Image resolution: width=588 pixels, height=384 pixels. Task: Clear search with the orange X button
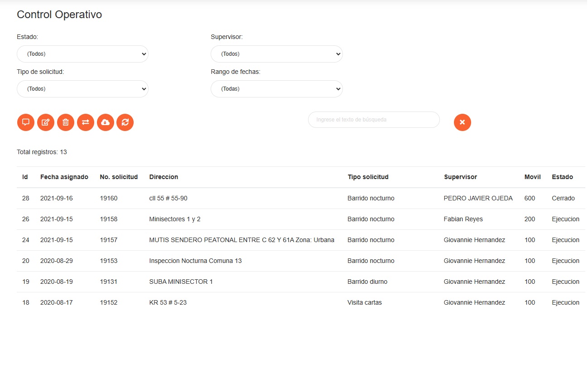(x=462, y=122)
